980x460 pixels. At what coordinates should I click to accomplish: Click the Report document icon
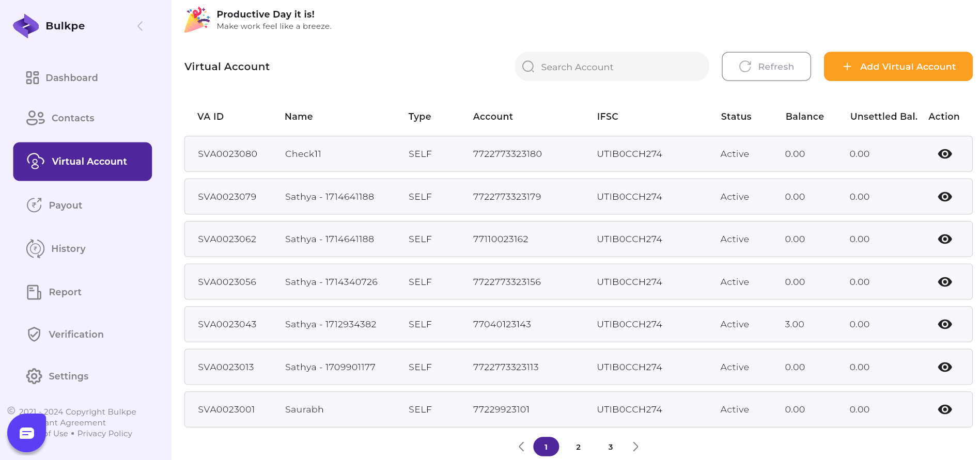click(34, 292)
